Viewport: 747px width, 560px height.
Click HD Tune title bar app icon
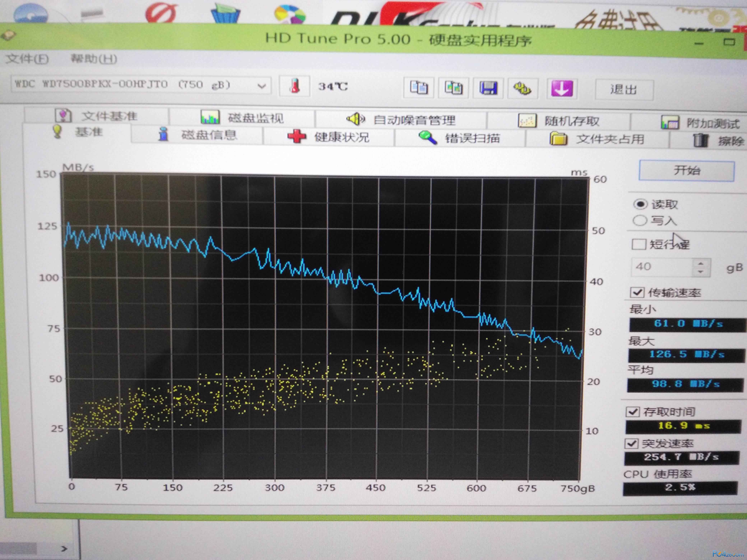(8, 35)
